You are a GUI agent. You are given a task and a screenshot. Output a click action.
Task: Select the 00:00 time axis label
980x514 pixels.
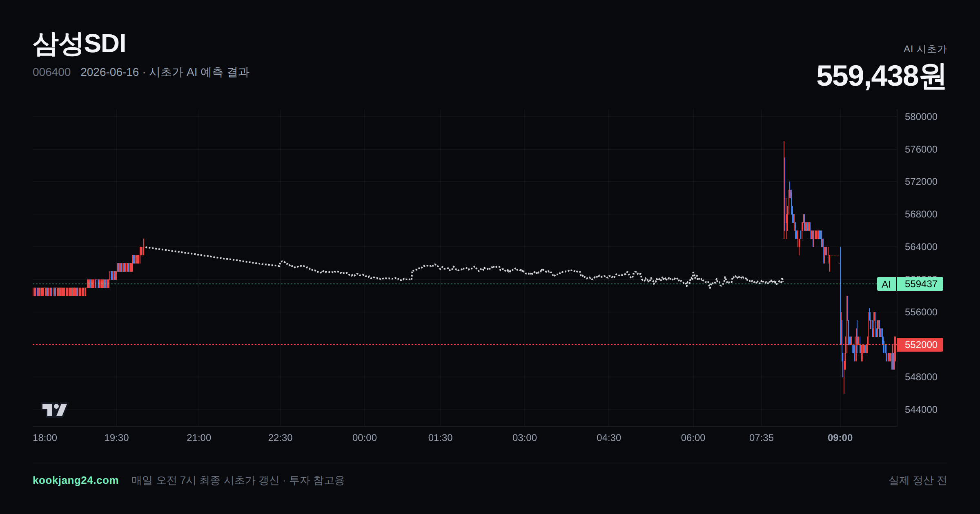pos(365,438)
